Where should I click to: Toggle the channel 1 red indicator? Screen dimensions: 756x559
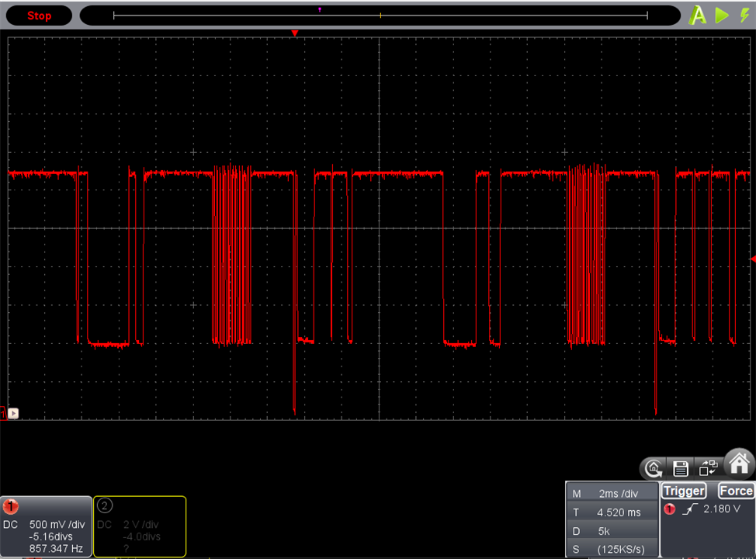[12, 507]
